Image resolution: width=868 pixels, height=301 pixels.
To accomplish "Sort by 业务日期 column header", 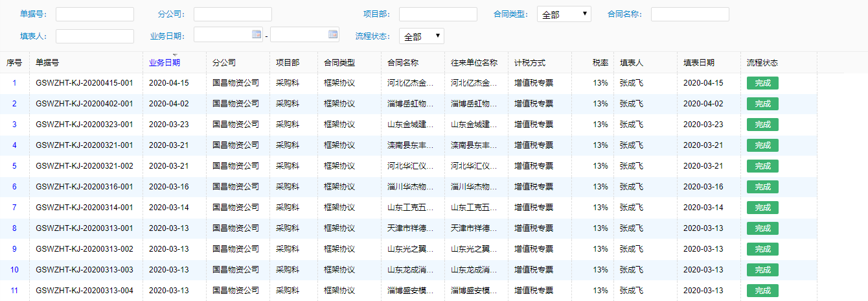I will pyautogui.click(x=165, y=63).
